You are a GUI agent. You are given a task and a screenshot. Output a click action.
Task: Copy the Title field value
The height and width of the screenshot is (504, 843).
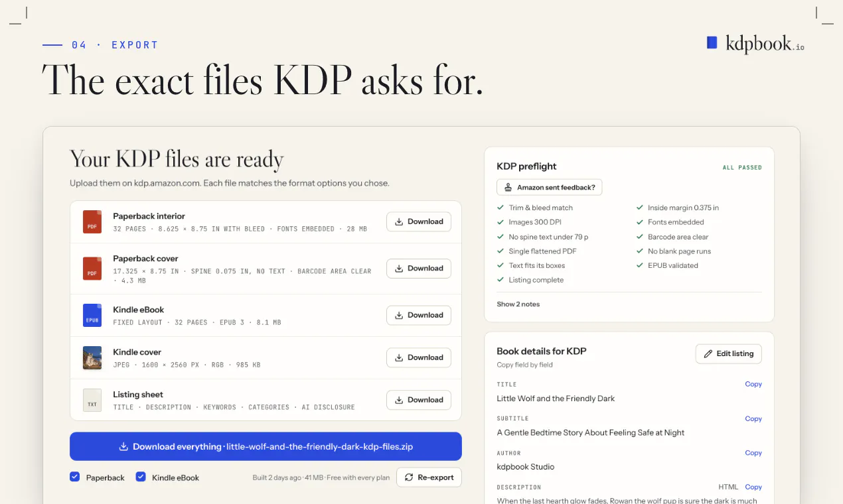pyautogui.click(x=753, y=385)
